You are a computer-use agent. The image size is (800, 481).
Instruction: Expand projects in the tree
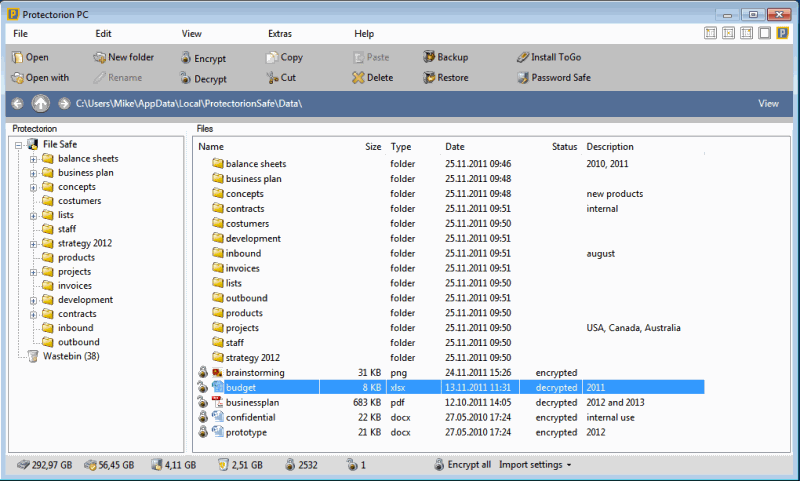(33, 272)
